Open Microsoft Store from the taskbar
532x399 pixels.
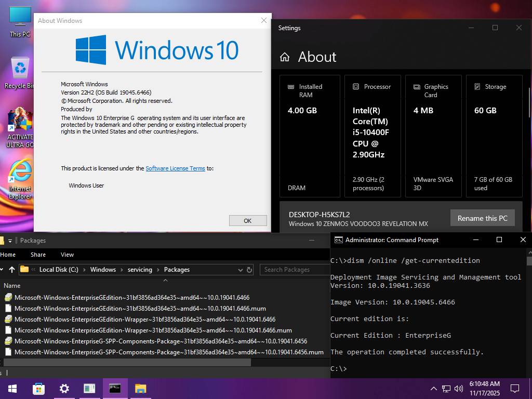coord(38,389)
